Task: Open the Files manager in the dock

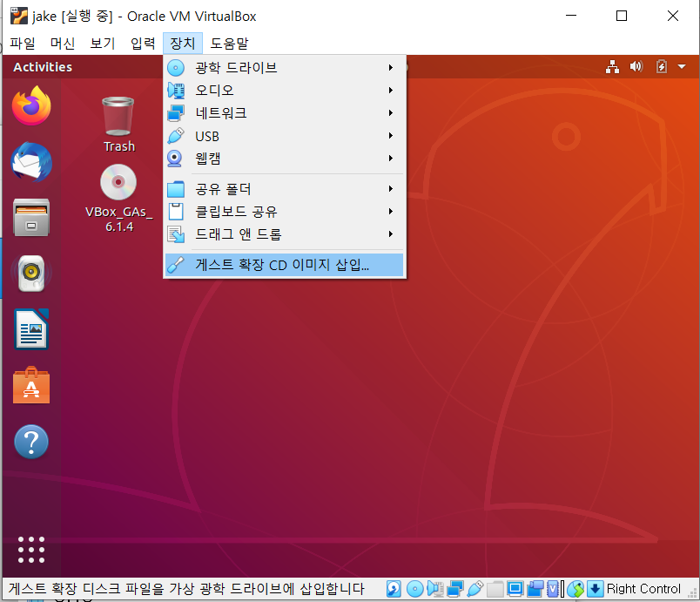Action: click(31, 218)
